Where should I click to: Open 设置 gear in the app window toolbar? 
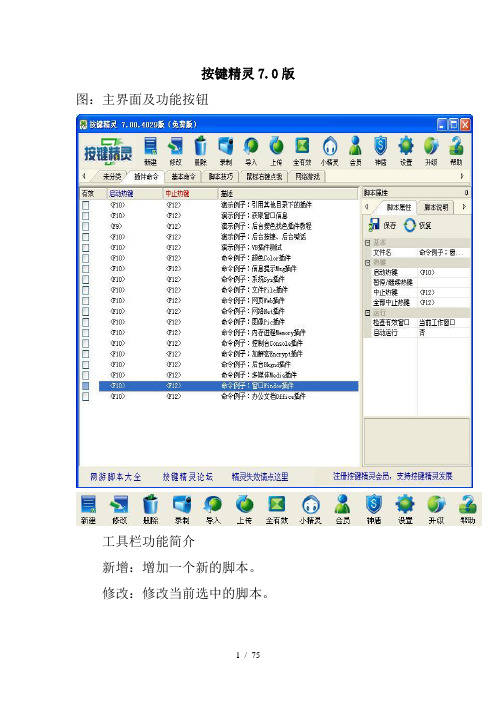point(406,150)
